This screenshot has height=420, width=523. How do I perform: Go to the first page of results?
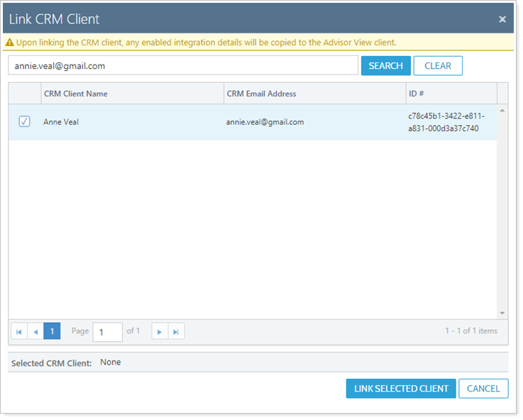[19, 331]
